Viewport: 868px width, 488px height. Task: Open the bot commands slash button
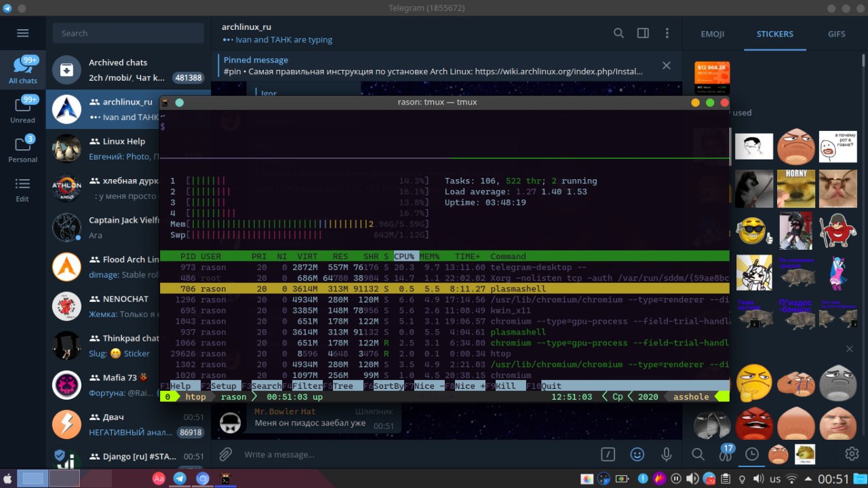[609, 454]
